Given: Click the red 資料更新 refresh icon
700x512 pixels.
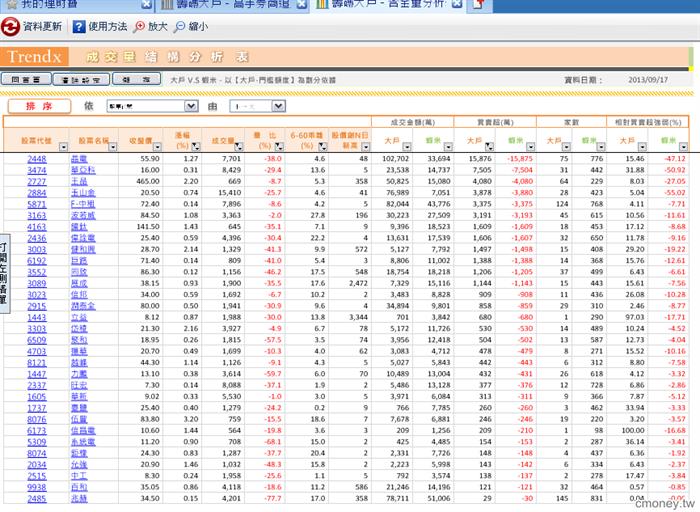Looking at the screenshot, I should [10, 27].
